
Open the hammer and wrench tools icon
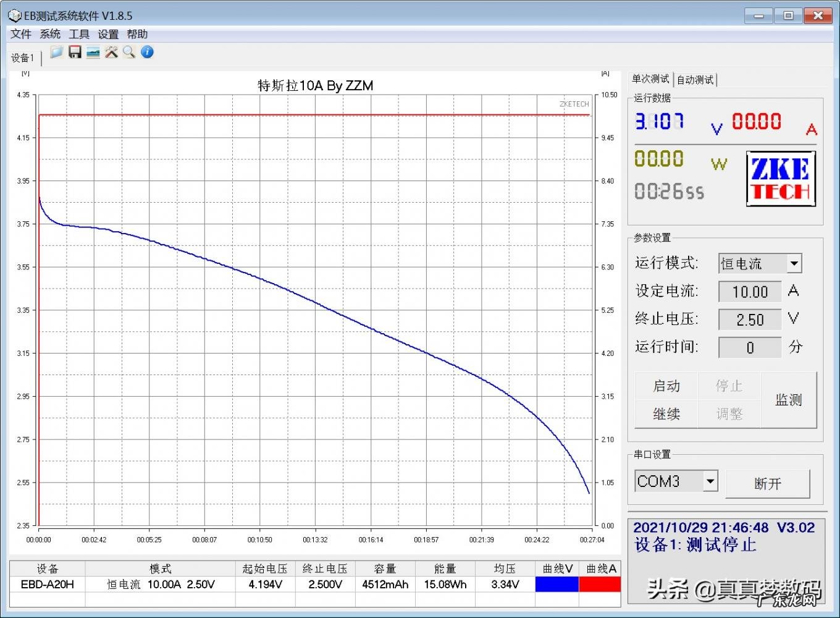pyautogui.click(x=111, y=53)
